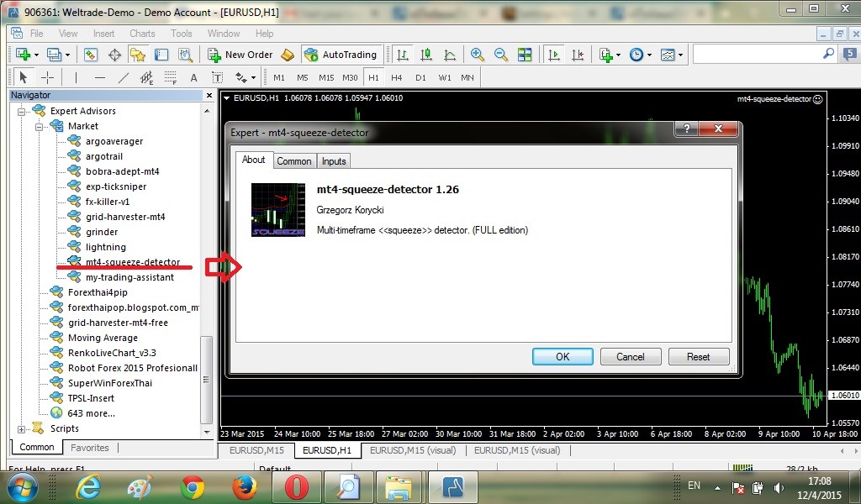Open the Terminal window icon
The height and width of the screenshot is (504, 861).
(x=161, y=55)
